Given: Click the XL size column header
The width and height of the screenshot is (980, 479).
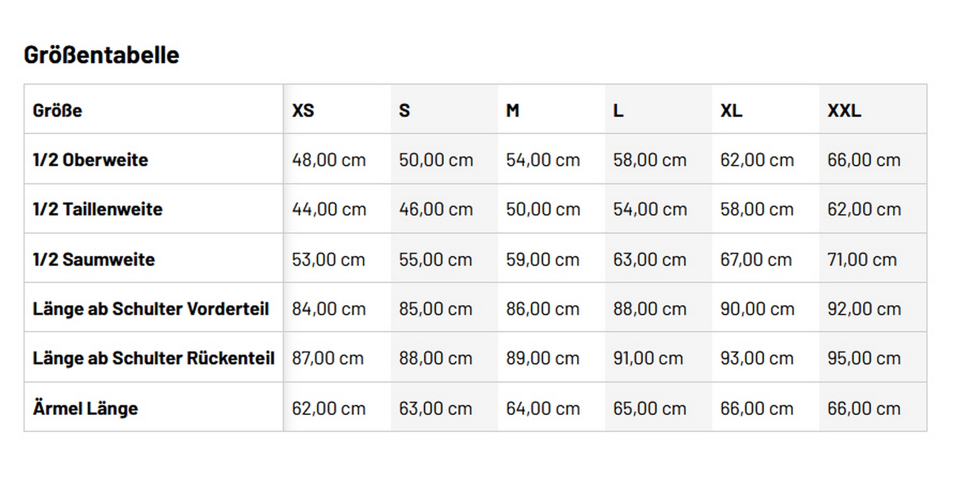Looking at the screenshot, I should tap(731, 111).
